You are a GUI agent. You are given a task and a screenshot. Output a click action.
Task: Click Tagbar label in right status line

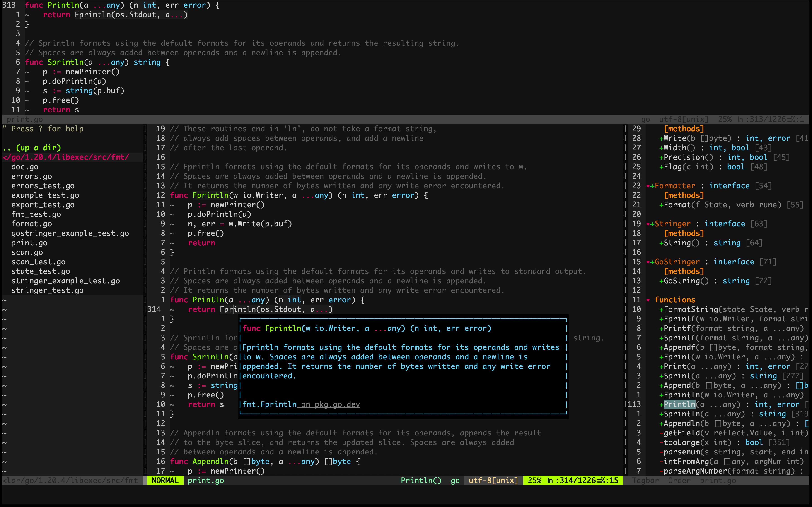[x=645, y=481]
